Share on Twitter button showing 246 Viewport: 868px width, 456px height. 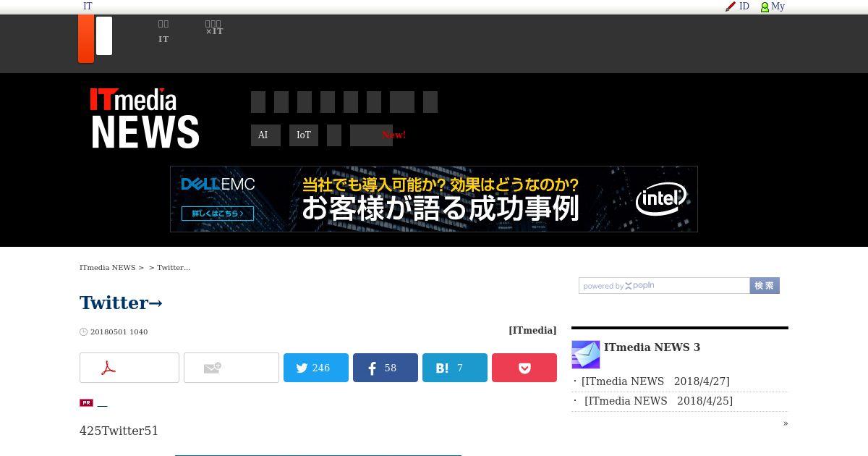click(x=316, y=368)
